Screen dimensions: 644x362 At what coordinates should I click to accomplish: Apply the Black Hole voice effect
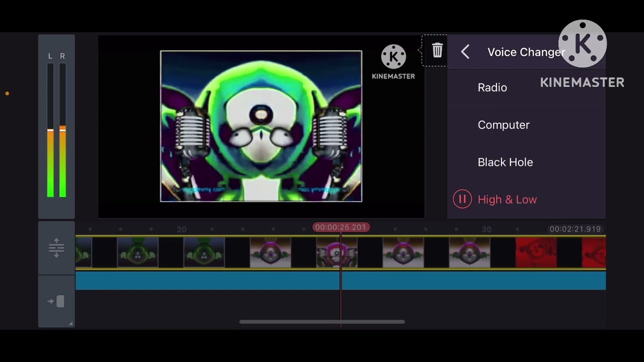526,162
